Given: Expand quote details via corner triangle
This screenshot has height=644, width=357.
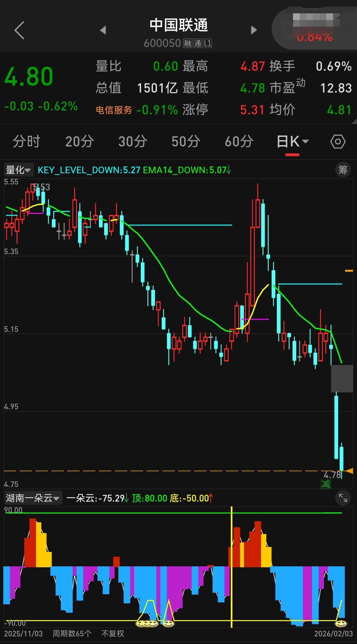Looking at the screenshot, I should pos(354,121).
